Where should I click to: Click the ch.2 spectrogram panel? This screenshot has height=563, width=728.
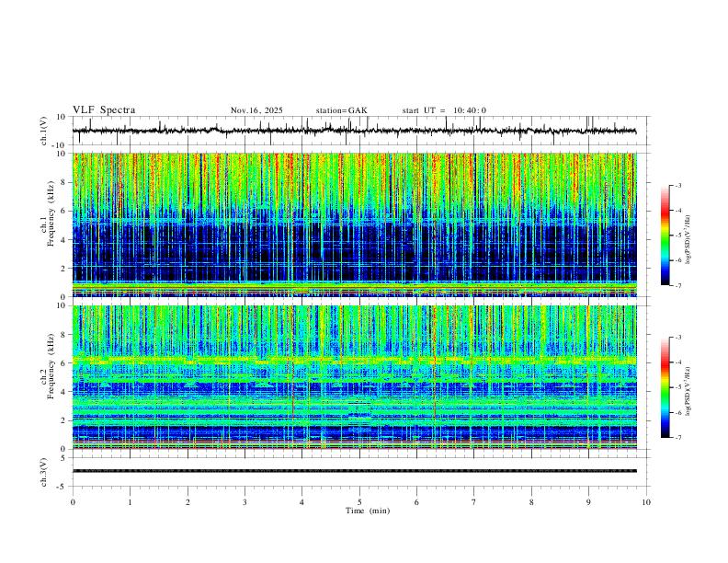(x=355, y=377)
